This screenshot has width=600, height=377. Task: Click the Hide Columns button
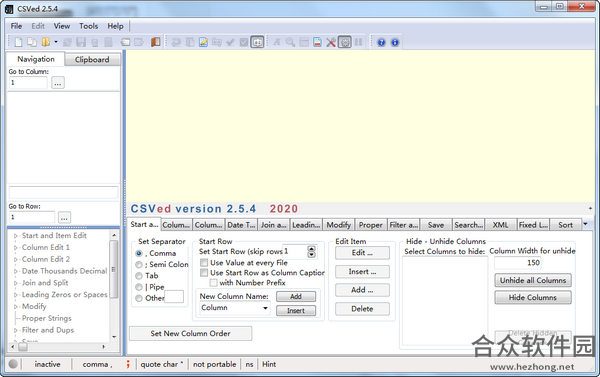533,297
